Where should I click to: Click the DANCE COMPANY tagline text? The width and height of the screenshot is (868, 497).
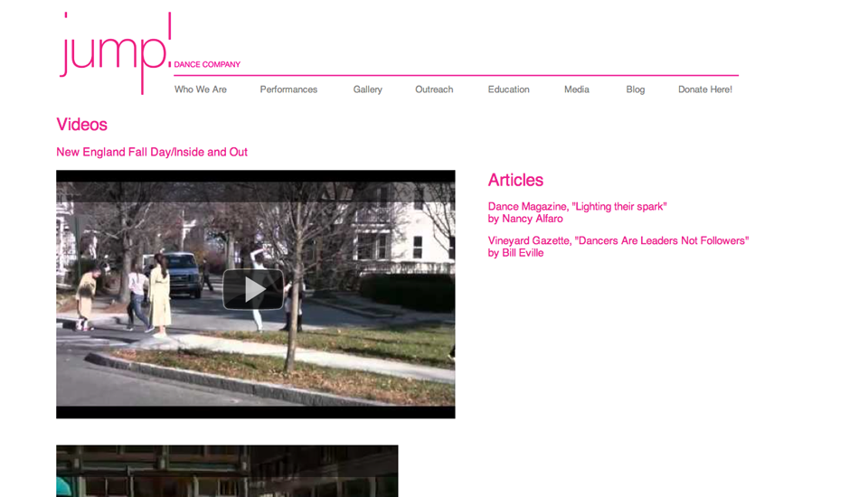coord(207,65)
